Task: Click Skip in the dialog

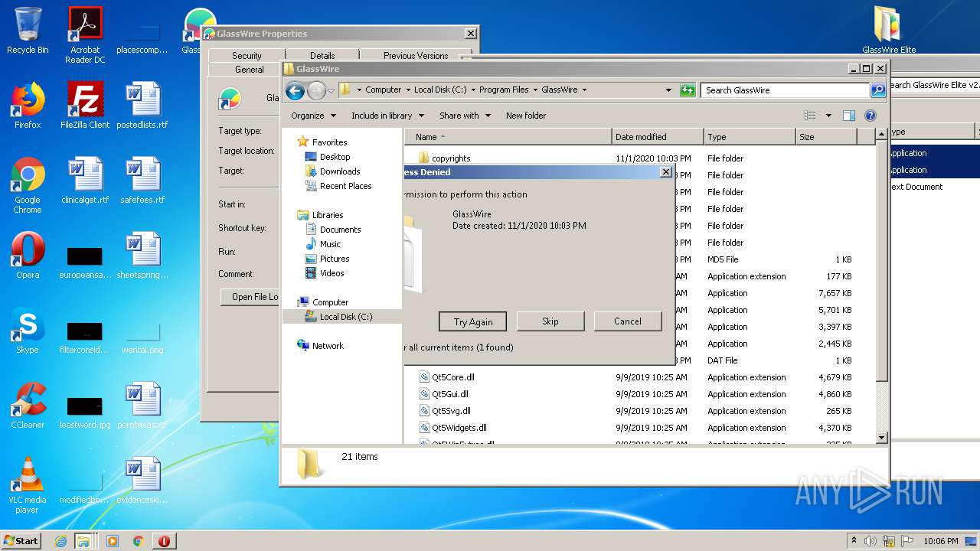Action: pos(550,321)
